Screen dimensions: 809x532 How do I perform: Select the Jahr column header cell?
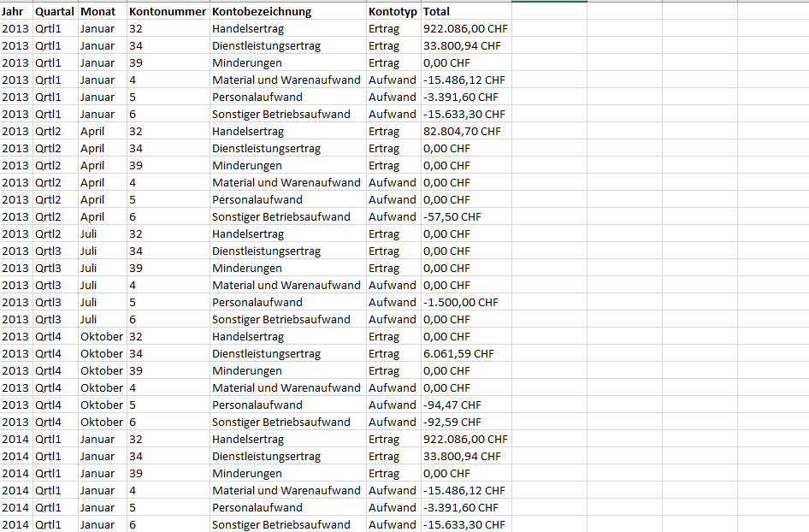(x=15, y=12)
